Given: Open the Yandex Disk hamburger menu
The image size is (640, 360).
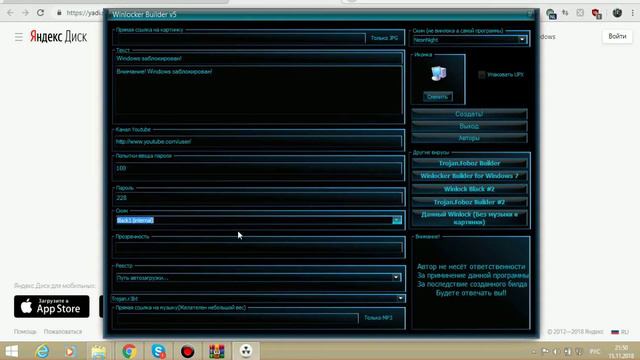Looking at the screenshot, I should click(19, 37).
